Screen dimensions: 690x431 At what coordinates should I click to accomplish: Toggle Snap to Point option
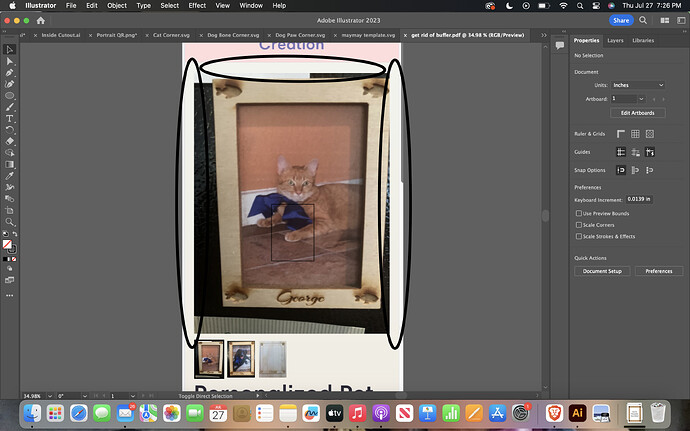(x=621, y=170)
